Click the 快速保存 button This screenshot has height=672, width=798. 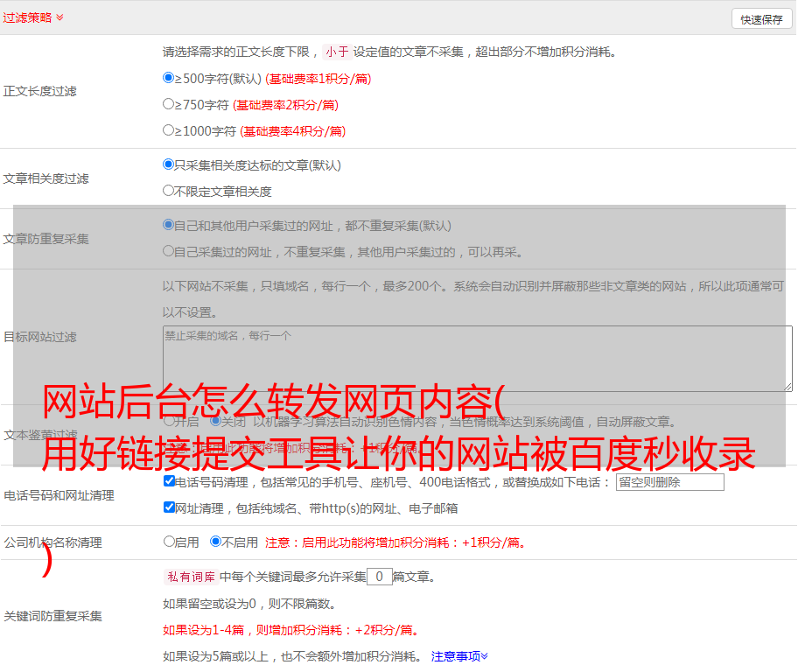(x=760, y=19)
